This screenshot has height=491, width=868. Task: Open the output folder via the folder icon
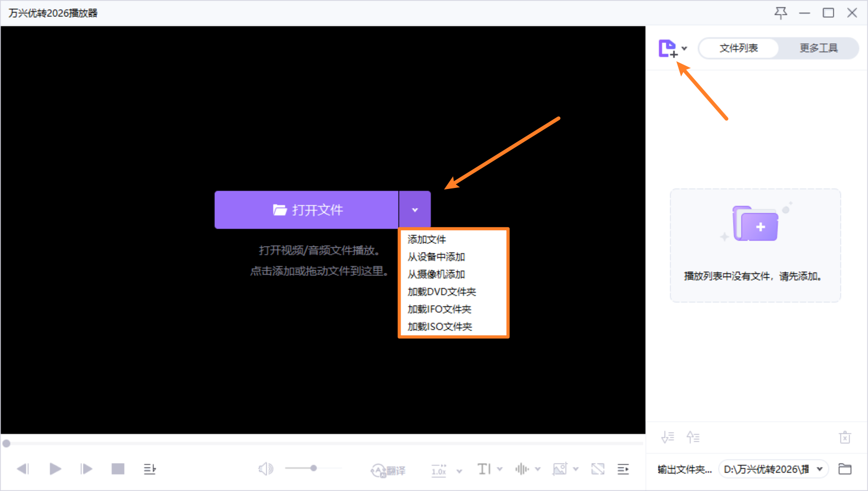(x=845, y=469)
